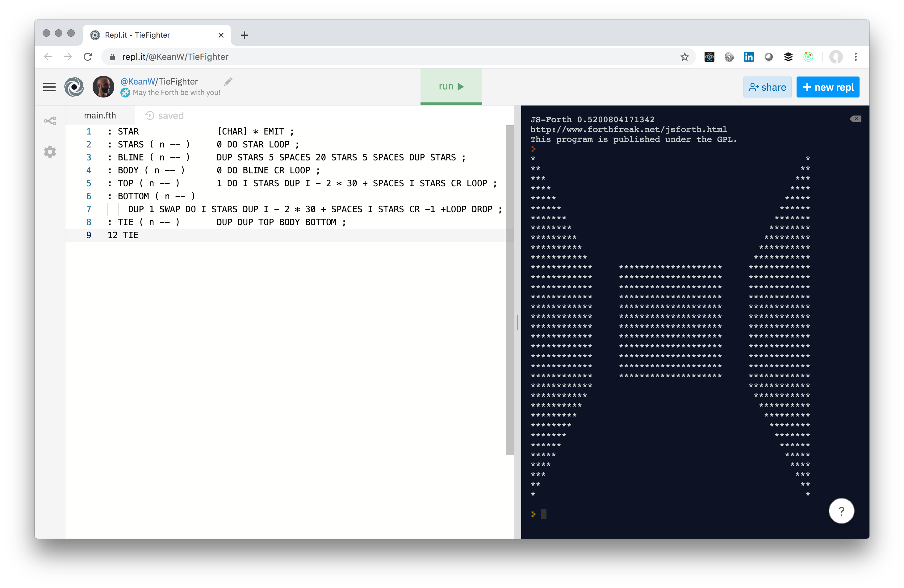This screenshot has width=904, height=588.
Task: Click the Repl.it spiral logo
Action: (x=74, y=87)
